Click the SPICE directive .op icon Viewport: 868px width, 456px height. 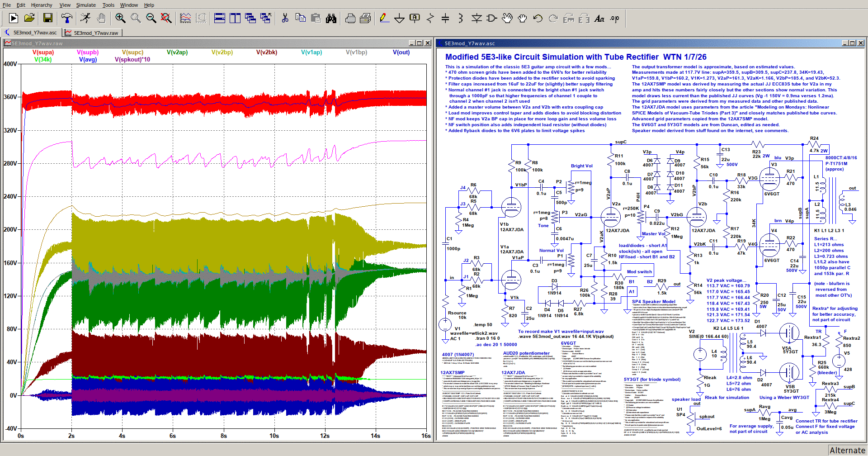(x=615, y=18)
